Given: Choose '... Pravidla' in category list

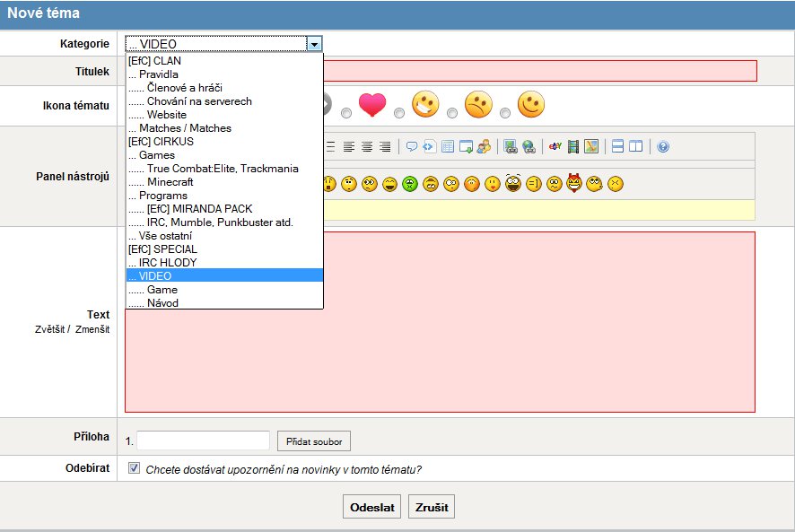Looking at the screenshot, I should coord(224,74).
